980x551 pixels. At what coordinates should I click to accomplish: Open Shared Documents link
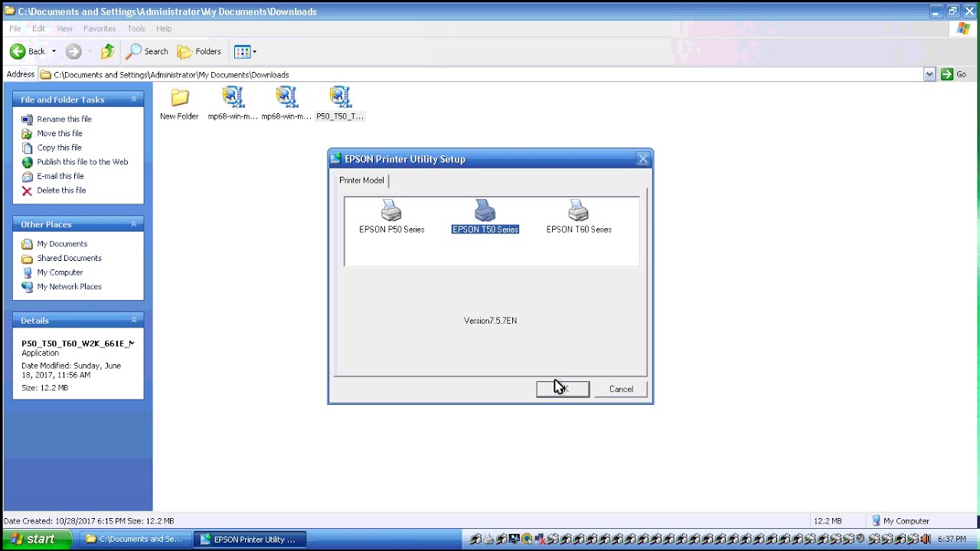(69, 258)
